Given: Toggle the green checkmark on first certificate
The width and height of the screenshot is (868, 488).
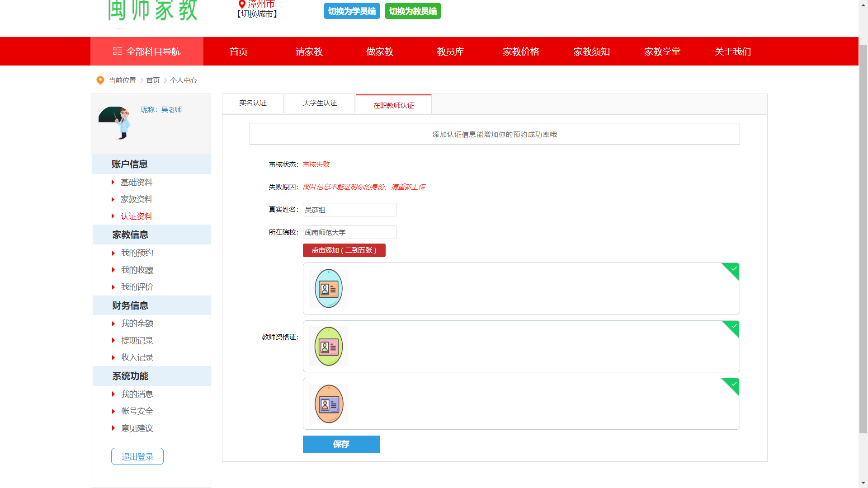Looking at the screenshot, I should (733, 269).
